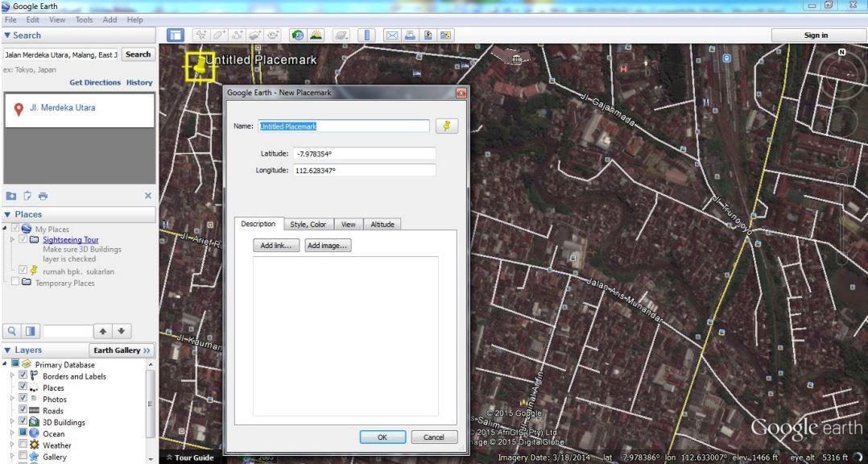Clear search results with the X icon
Image resolution: width=868 pixels, height=464 pixels.
tap(148, 196)
